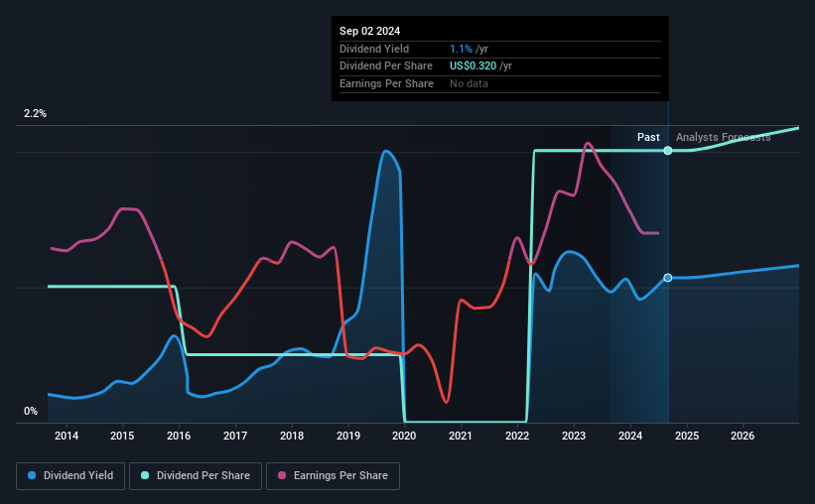Click the 2024 x-axis year label
Screen dimensions: 815x504
tap(630, 436)
